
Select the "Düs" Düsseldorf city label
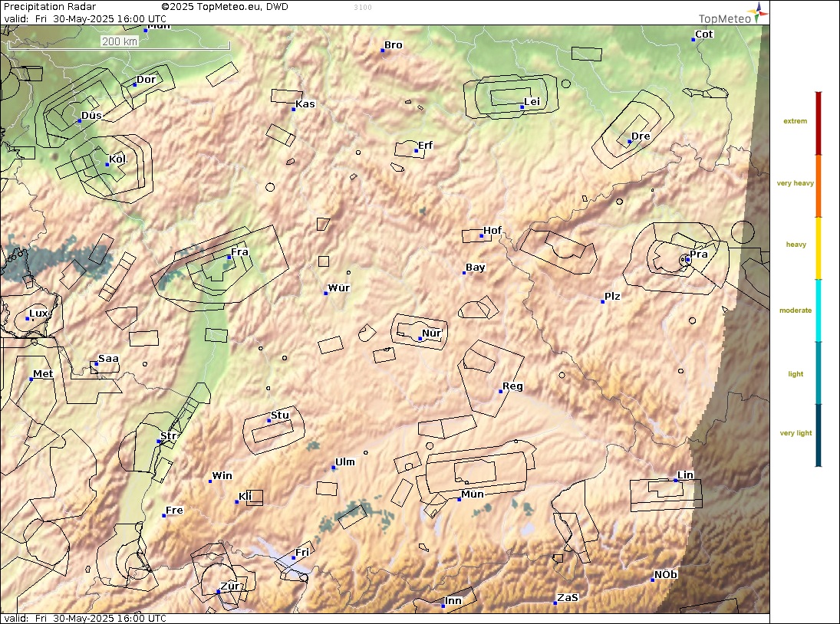click(91, 116)
